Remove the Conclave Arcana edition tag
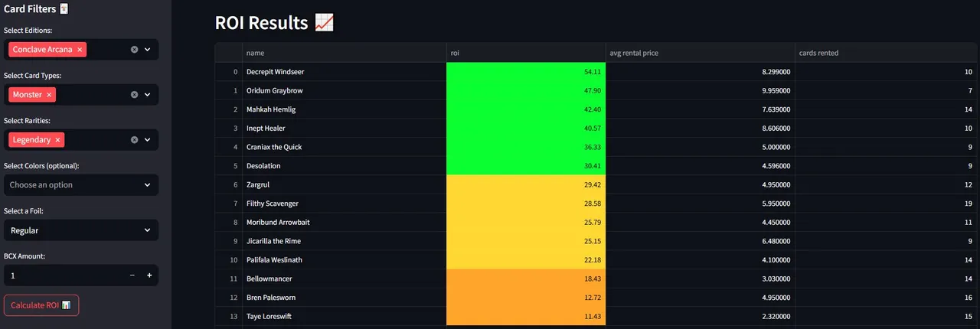Viewport: 980px width, 329px height. [x=80, y=50]
